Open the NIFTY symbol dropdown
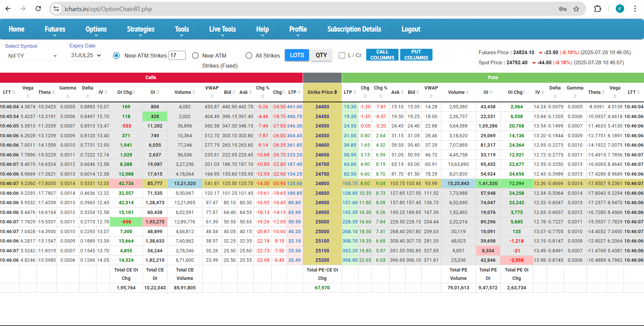This screenshot has width=644, height=326. (32, 56)
